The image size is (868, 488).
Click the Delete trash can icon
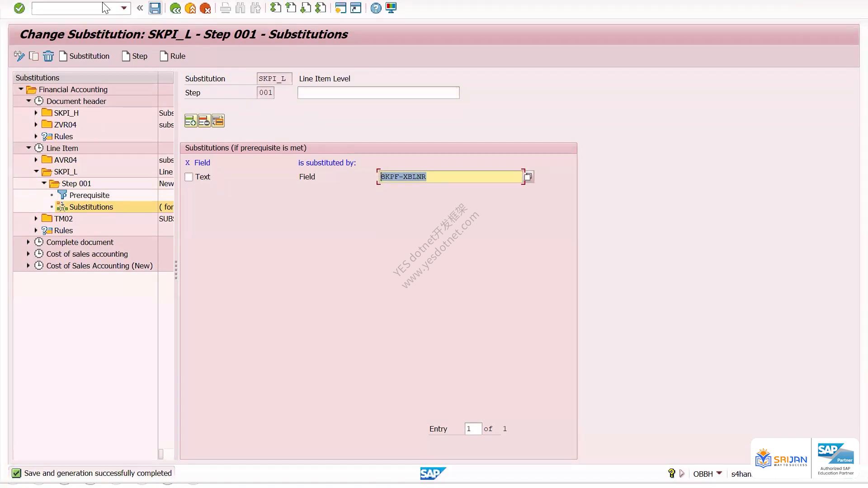(x=48, y=56)
